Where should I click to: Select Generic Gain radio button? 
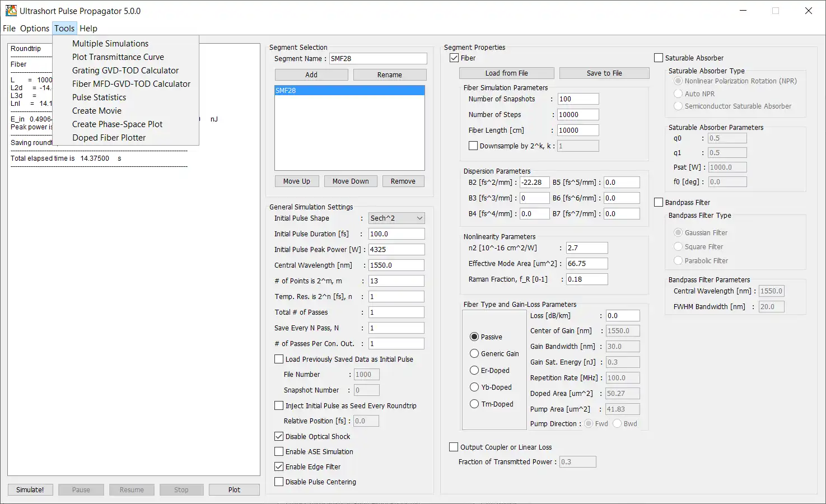(x=474, y=353)
